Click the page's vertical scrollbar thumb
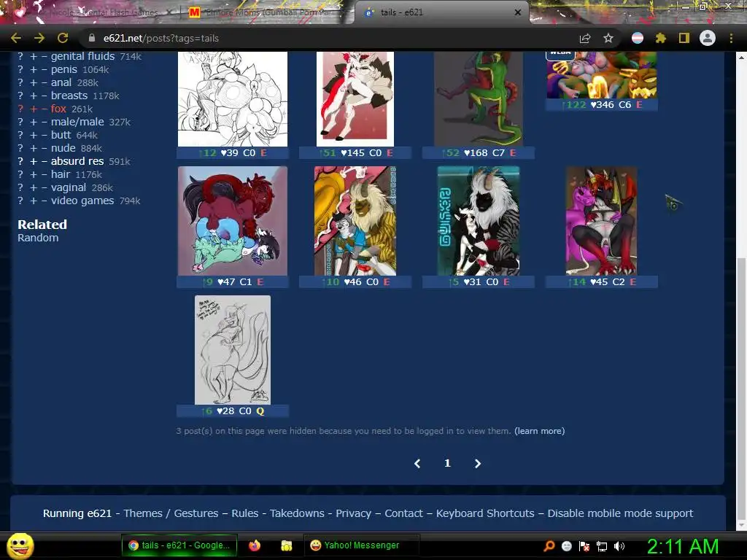747x560 pixels. [x=741, y=388]
